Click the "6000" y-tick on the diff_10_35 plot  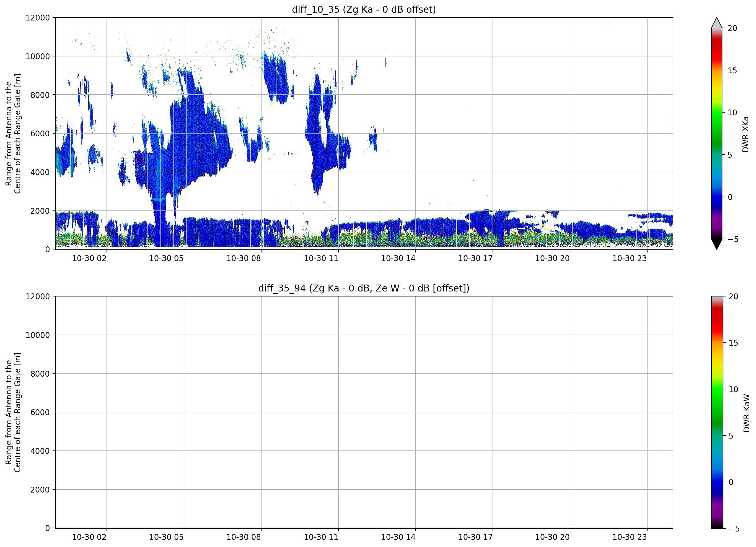coord(40,134)
